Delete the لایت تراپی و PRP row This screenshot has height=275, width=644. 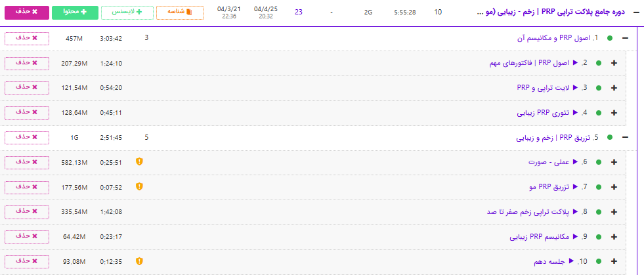tap(27, 87)
